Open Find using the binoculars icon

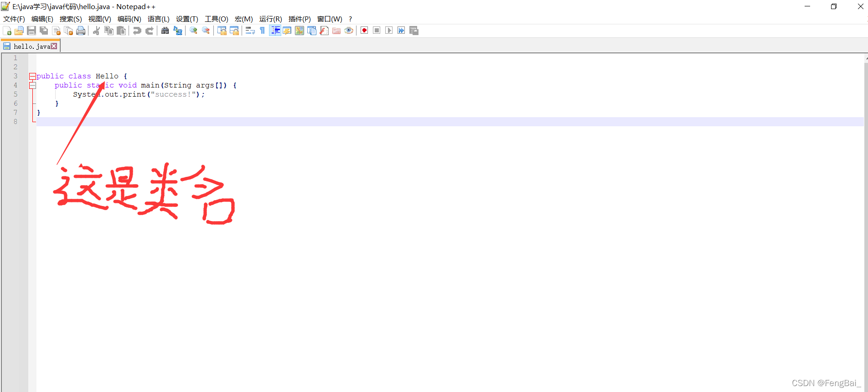(x=165, y=31)
